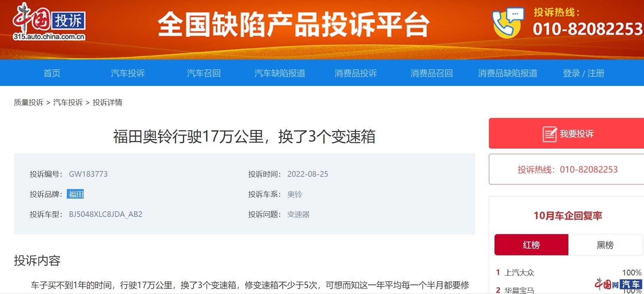Click complaint date 2022-08-25
The width and height of the screenshot is (644, 294).
(x=308, y=174)
